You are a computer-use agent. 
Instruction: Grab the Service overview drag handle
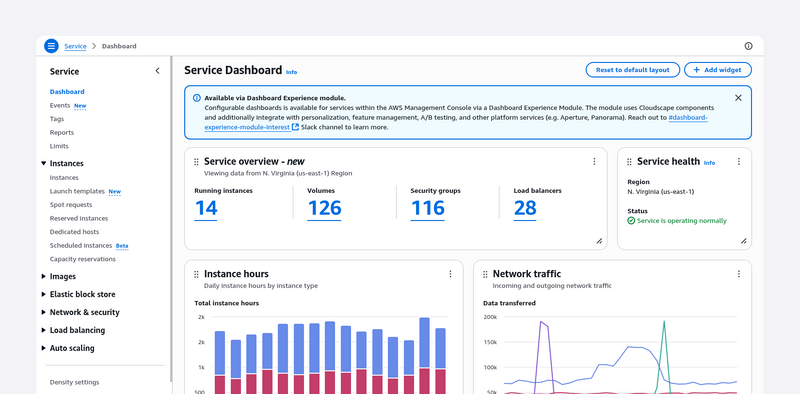pos(196,162)
